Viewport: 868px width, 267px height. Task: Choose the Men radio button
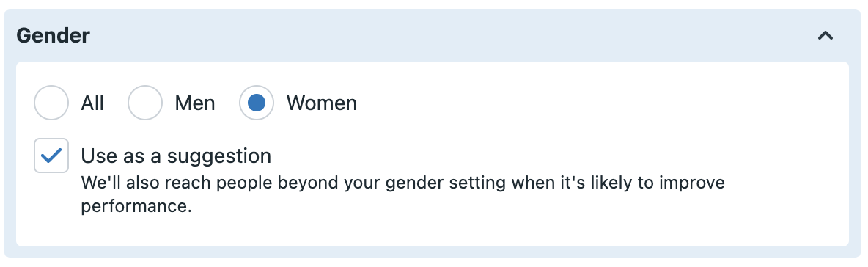[145, 103]
